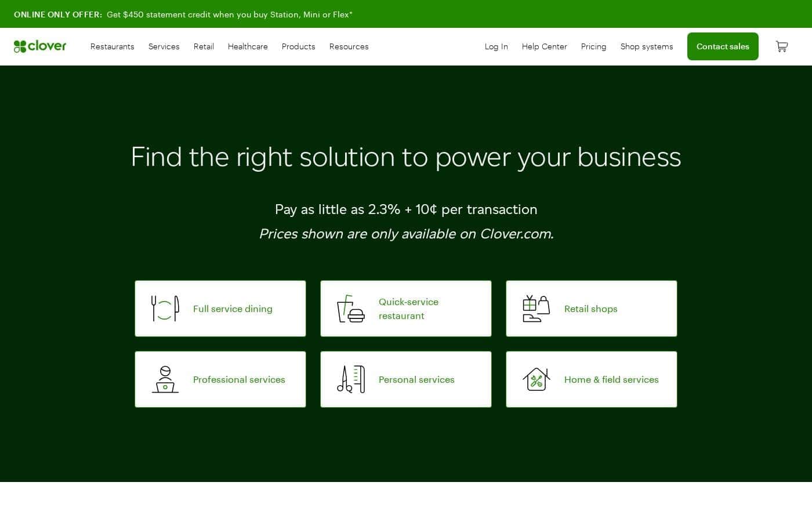812x522 pixels.
Task: Click the Contact sales button
Action: click(723, 46)
